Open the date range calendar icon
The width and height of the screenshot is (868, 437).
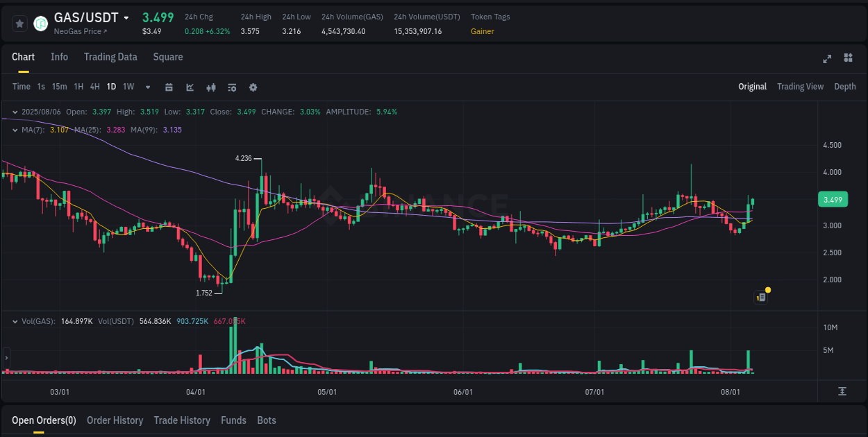(x=169, y=87)
